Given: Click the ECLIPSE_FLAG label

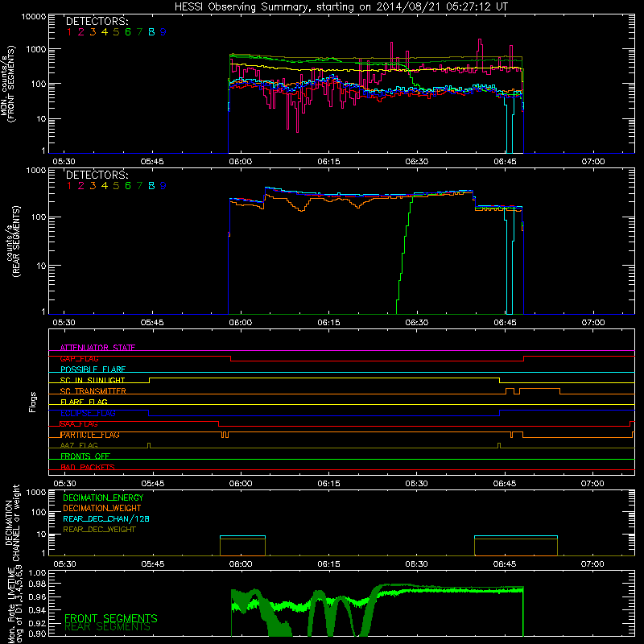Looking at the screenshot, I should [88, 413].
